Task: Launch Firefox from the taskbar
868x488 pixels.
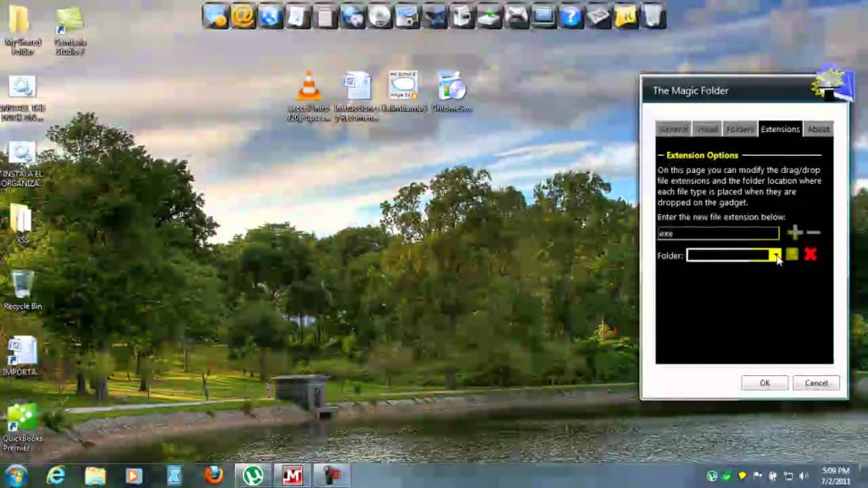Action: [x=214, y=475]
